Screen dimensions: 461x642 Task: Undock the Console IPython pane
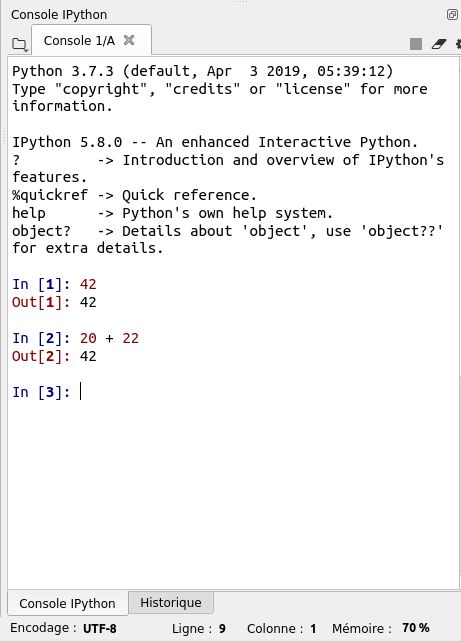(x=452, y=15)
